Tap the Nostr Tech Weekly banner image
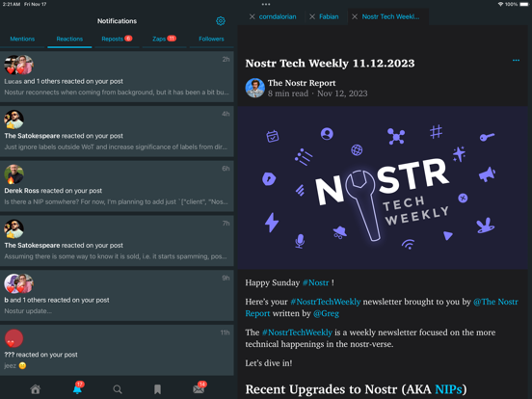Screen dimensions: 532x399 (x=383, y=188)
